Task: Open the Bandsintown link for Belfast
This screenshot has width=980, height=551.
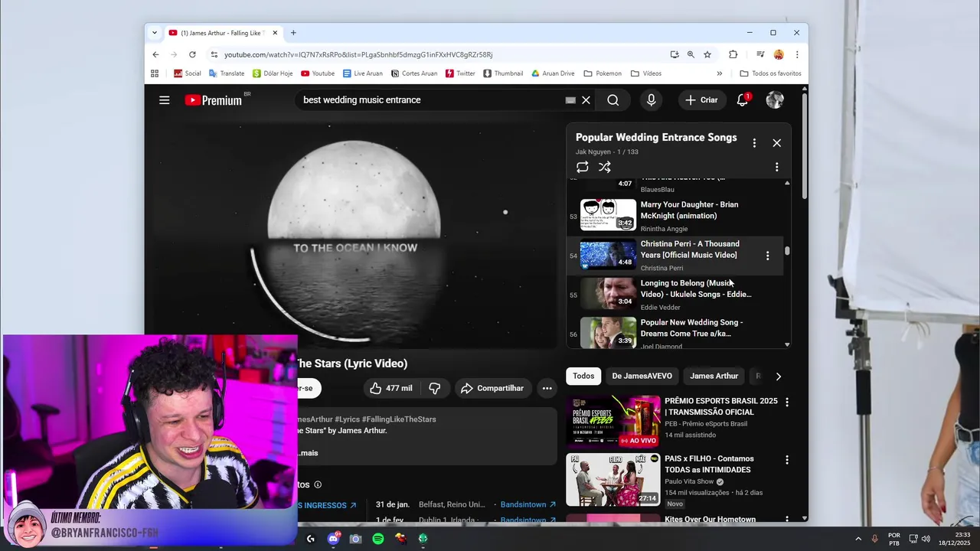Action: point(528,505)
